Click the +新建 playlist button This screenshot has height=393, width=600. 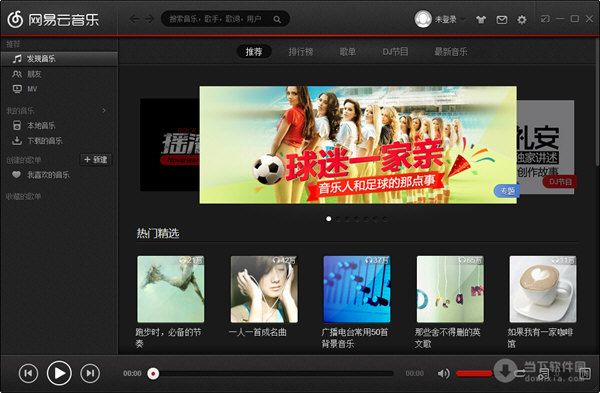pos(96,160)
